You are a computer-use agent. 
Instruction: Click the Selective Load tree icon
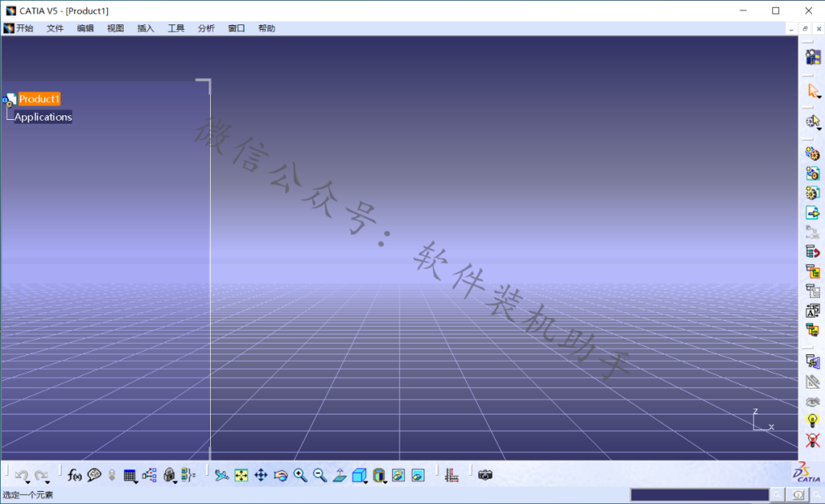coord(812,331)
